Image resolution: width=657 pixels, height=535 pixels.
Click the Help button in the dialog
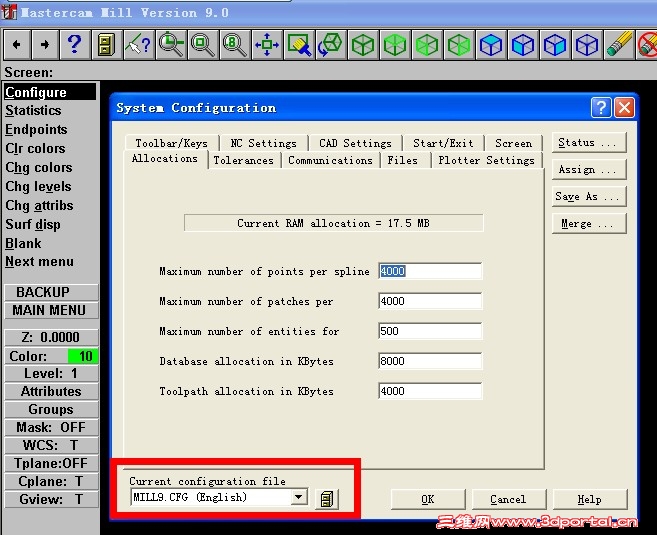point(589,499)
